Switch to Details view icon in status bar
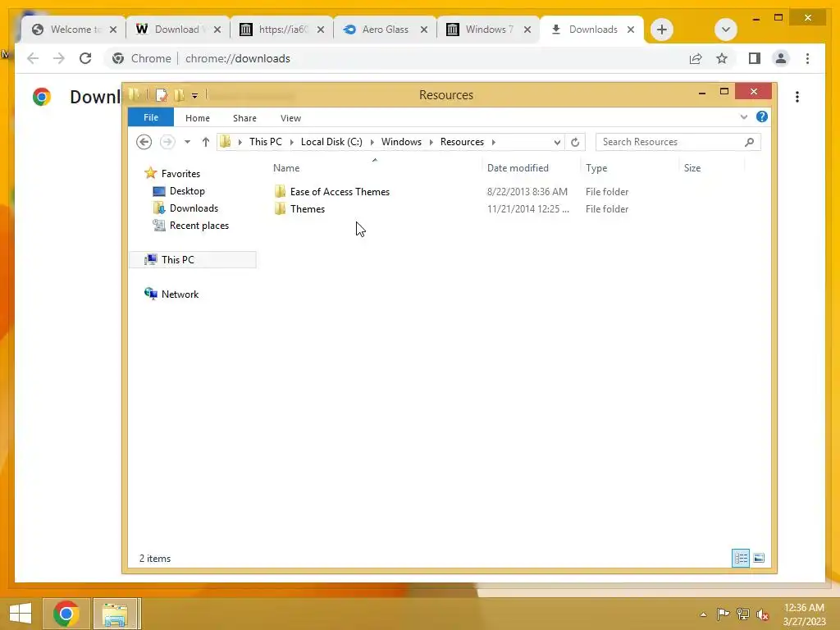 tap(741, 558)
